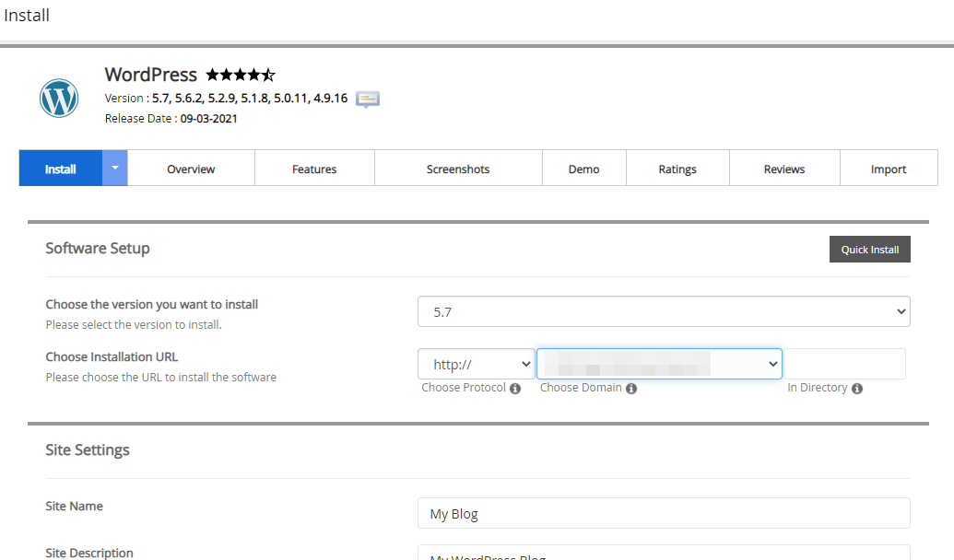Click the Site Name field with My Blog
The width and height of the screenshot is (954, 560).
pyautogui.click(x=664, y=513)
